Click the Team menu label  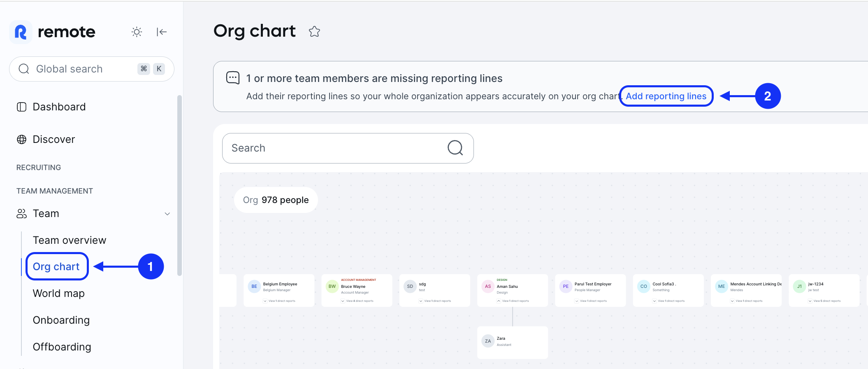pos(46,214)
